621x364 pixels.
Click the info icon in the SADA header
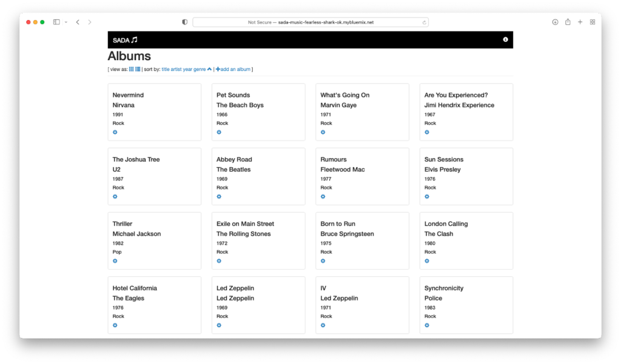click(505, 39)
